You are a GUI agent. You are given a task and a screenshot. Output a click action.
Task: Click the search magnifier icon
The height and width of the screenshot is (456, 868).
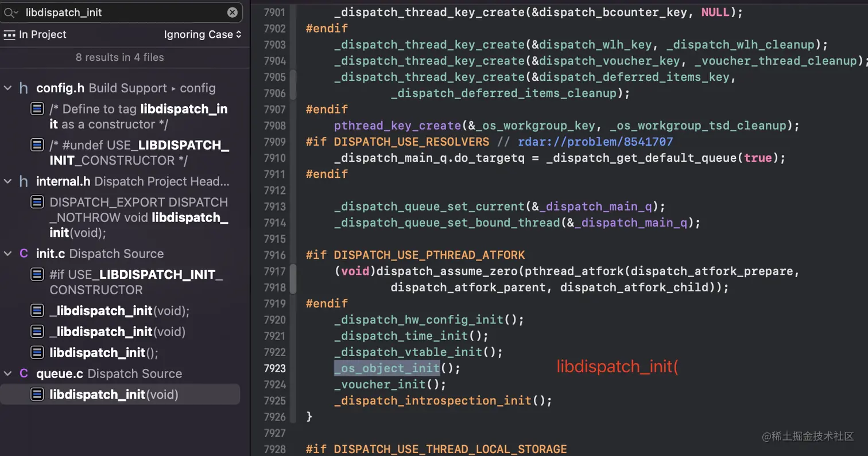pyautogui.click(x=11, y=12)
